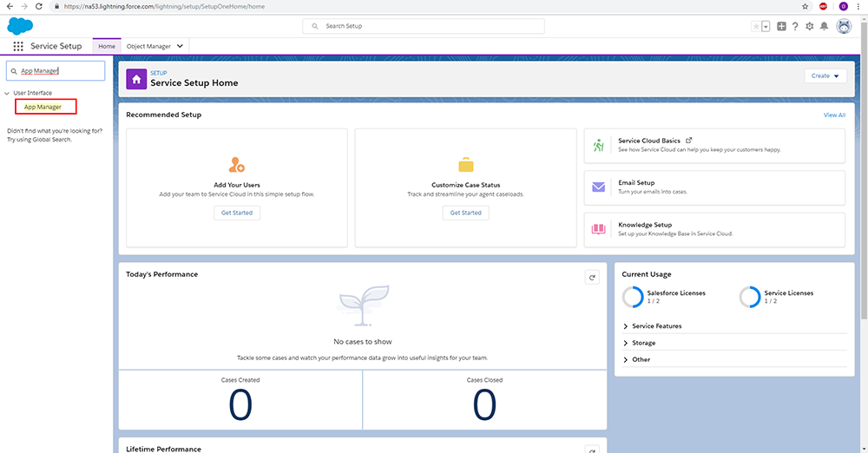Click the Service Licenses usage ring
This screenshot has height=453, width=868.
pos(750,297)
